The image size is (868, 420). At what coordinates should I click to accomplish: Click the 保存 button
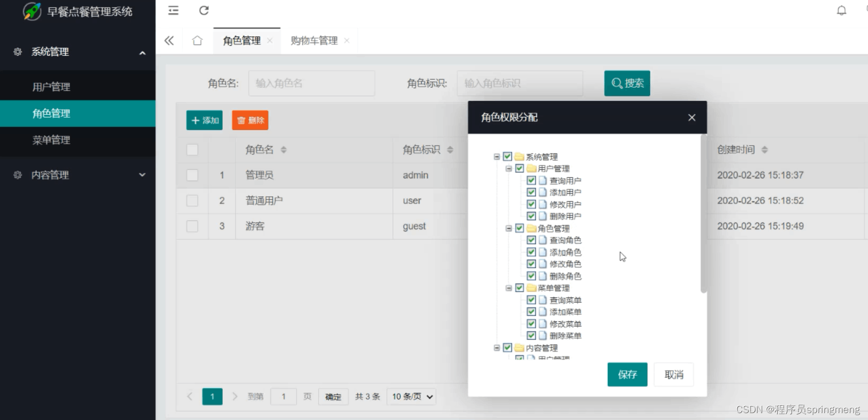click(627, 375)
